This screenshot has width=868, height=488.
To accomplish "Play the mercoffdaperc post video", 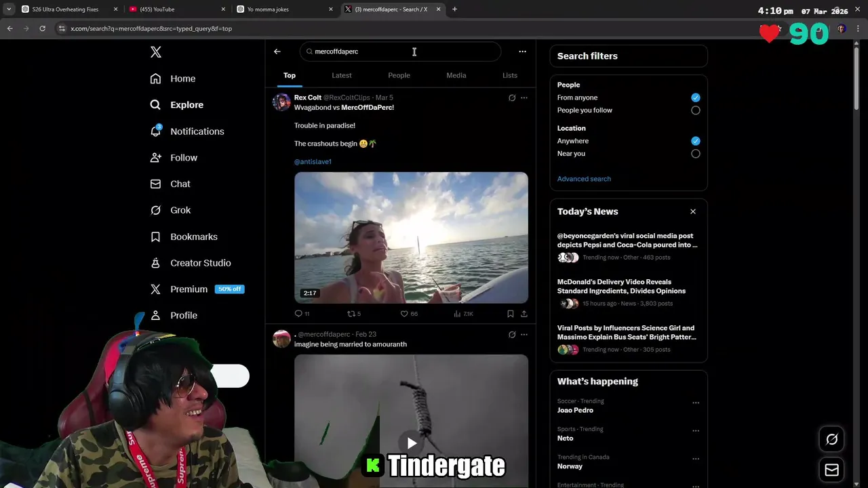I will pyautogui.click(x=412, y=443).
